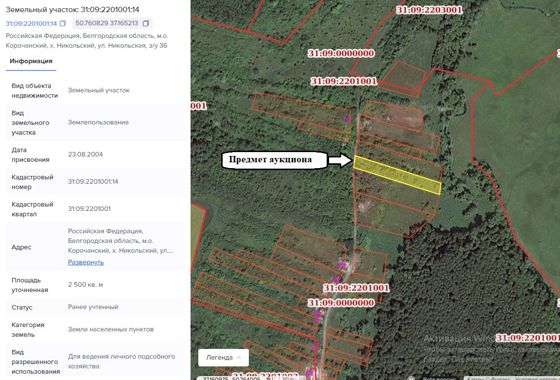Select the Кадастровый квартал value 31:09:2201001

[89, 209]
